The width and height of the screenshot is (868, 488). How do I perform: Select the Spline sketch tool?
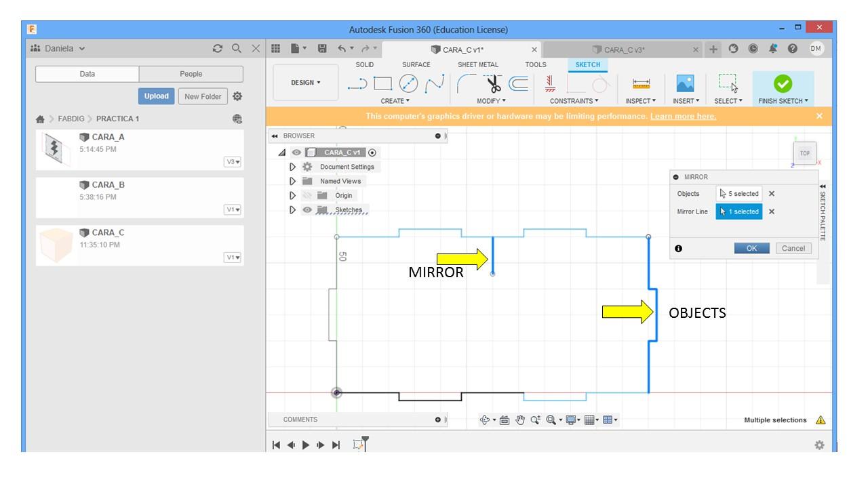(x=434, y=83)
